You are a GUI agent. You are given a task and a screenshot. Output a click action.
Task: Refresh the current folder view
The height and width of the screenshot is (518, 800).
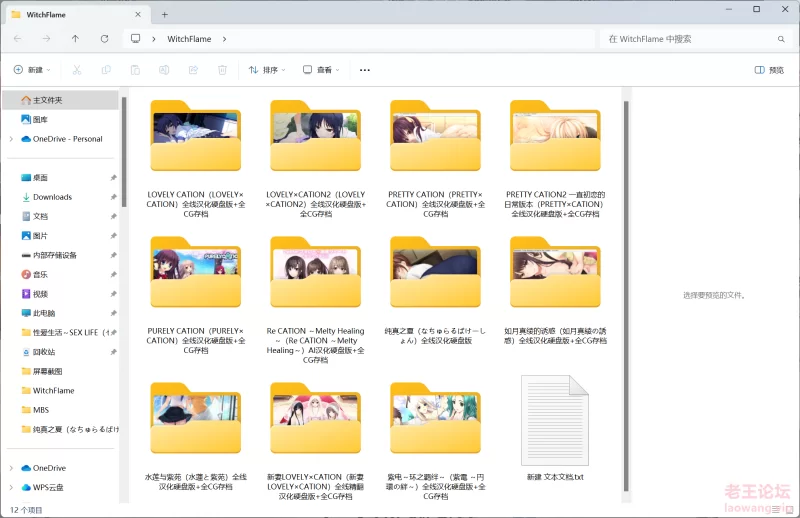(105, 39)
